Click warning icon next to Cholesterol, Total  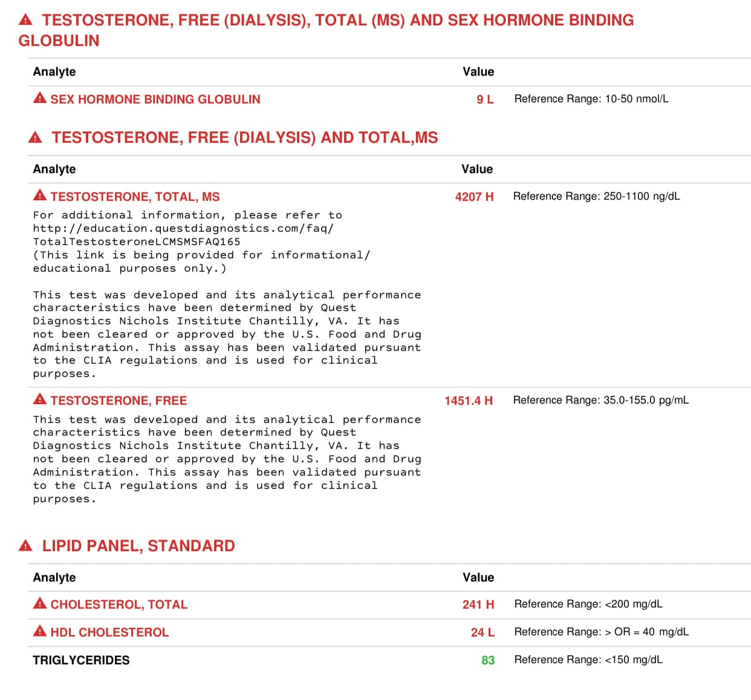pos(40,603)
